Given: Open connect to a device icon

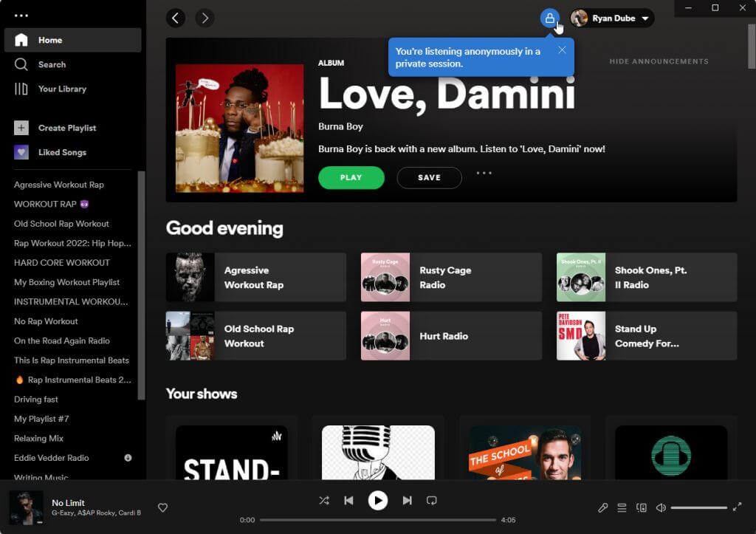Looking at the screenshot, I should [x=642, y=507].
